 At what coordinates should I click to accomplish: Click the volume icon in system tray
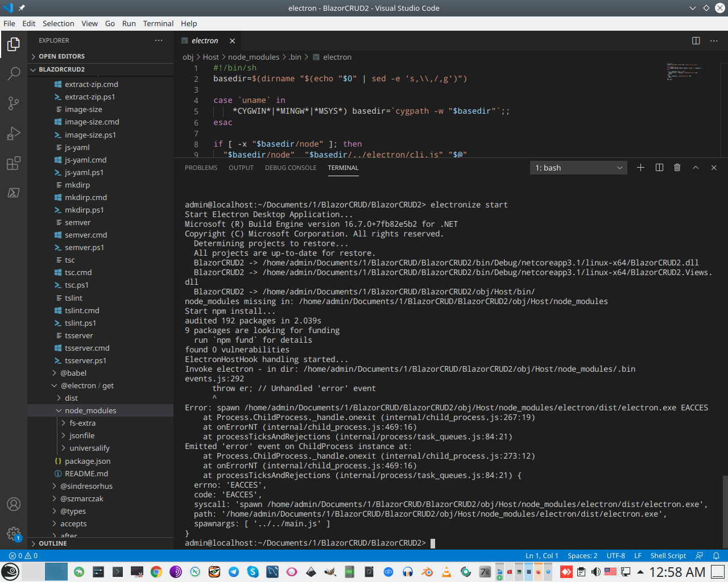pyautogui.click(x=595, y=572)
